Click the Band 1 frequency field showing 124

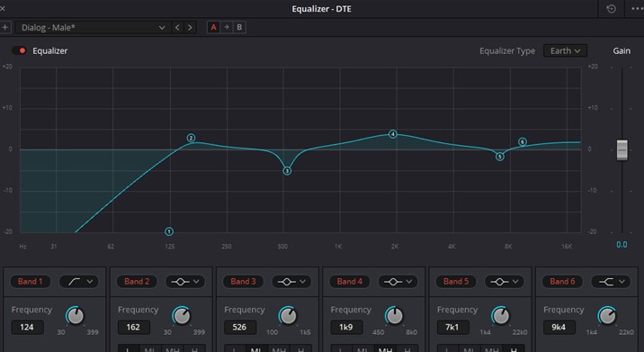pyautogui.click(x=27, y=328)
